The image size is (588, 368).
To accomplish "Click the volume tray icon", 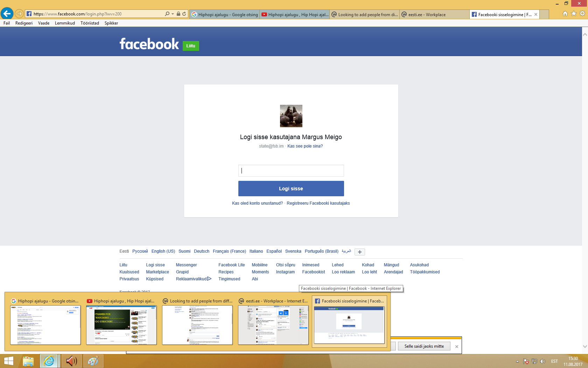I will [x=542, y=361].
